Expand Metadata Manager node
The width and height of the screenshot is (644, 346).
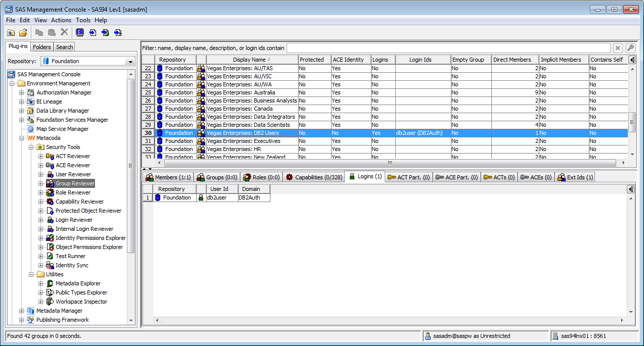pyautogui.click(x=21, y=311)
